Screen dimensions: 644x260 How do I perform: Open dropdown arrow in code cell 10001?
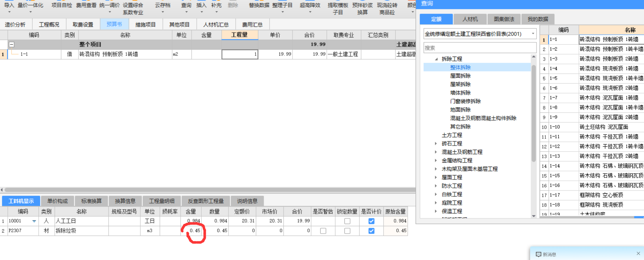click(34, 221)
